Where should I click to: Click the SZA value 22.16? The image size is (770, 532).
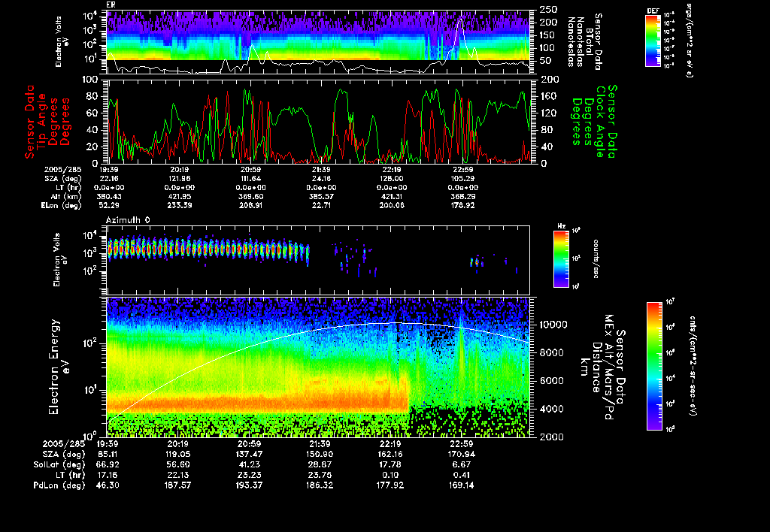click(x=109, y=179)
